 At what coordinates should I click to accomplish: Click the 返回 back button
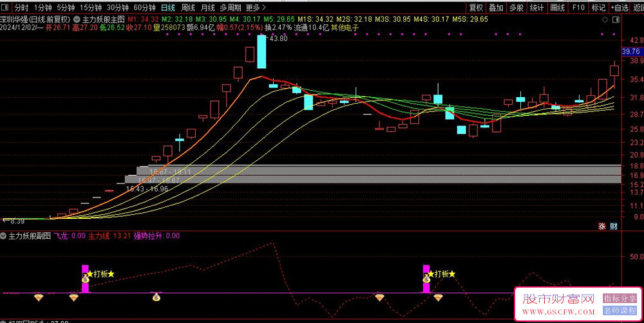click(x=638, y=7)
